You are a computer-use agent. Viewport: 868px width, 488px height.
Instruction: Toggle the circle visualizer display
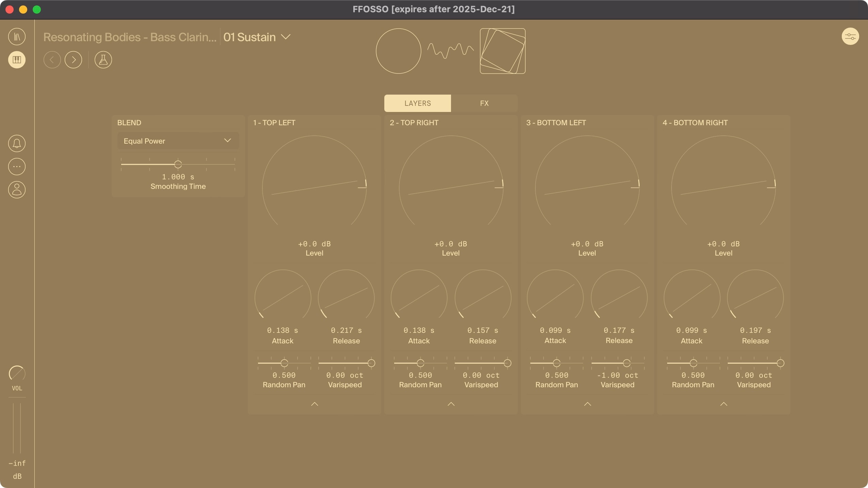tap(398, 51)
